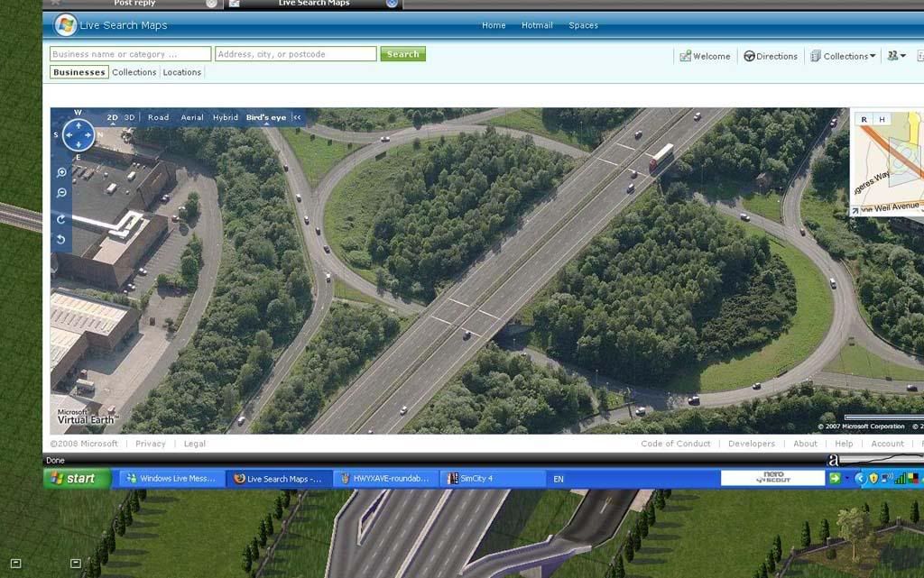Click the mini map thumbnail showing Weil Avenue
The height and width of the screenshot is (578, 924).
click(x=887, y=162)
